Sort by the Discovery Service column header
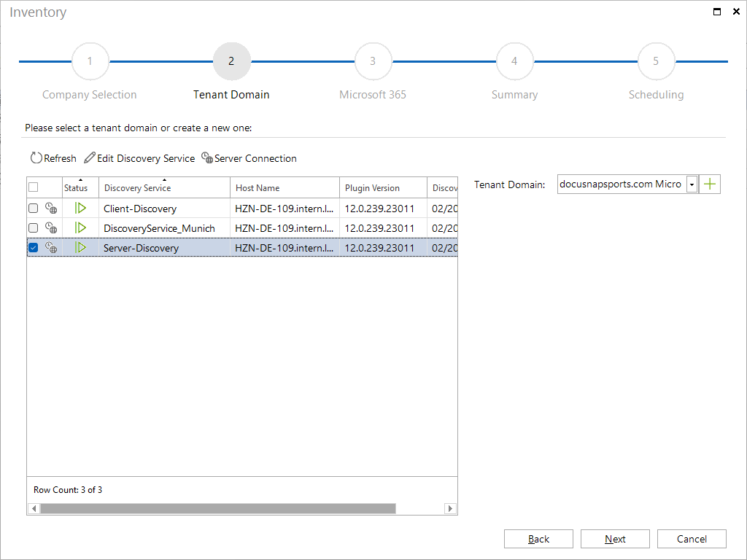 tap(164, 187)
